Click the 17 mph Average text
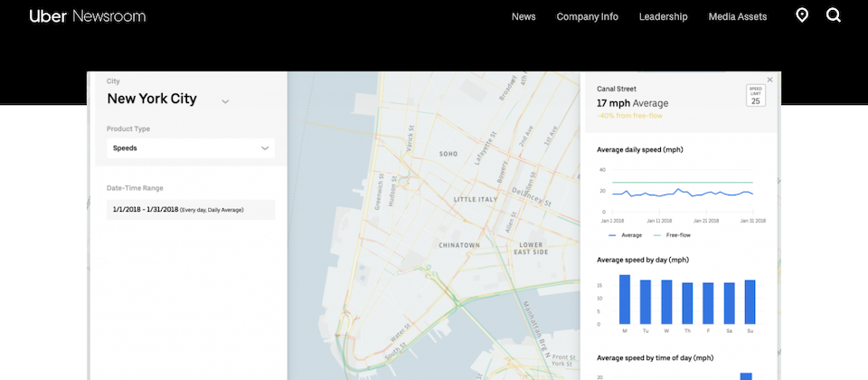The width and height of the screenshot is (868, 380). click(632, 103)
